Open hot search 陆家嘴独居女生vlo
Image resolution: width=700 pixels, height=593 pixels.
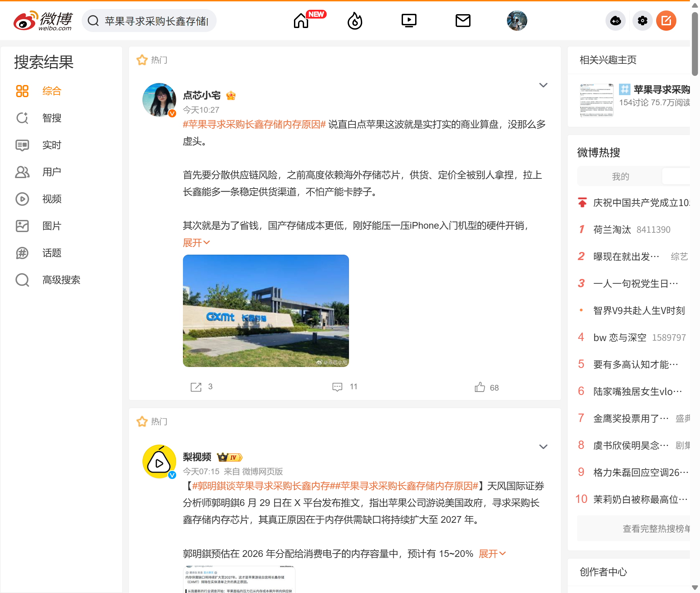[x=638, y=392]
